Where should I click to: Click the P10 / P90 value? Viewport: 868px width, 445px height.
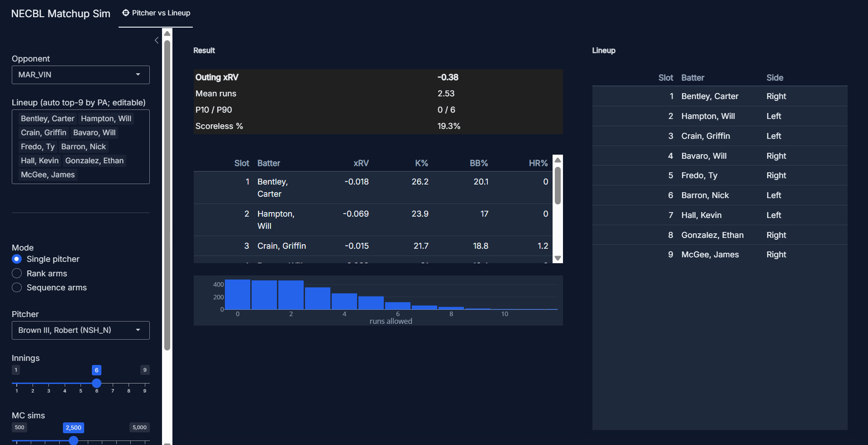pyautogui.click(x=446, y=110)
